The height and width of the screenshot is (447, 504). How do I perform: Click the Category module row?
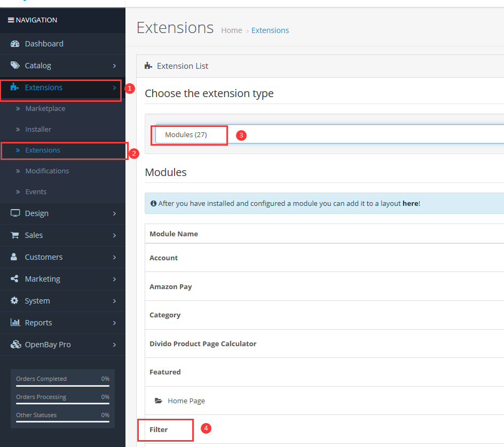[x=324, y=315]
